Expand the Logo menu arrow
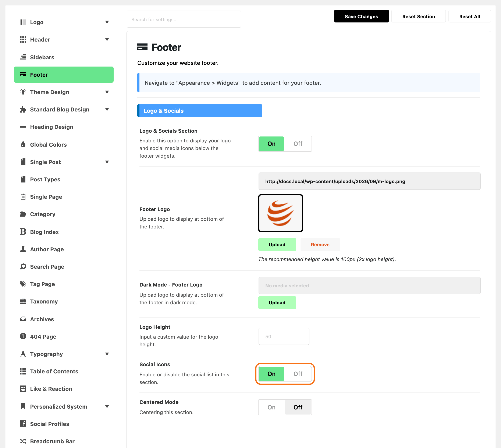 107,22
